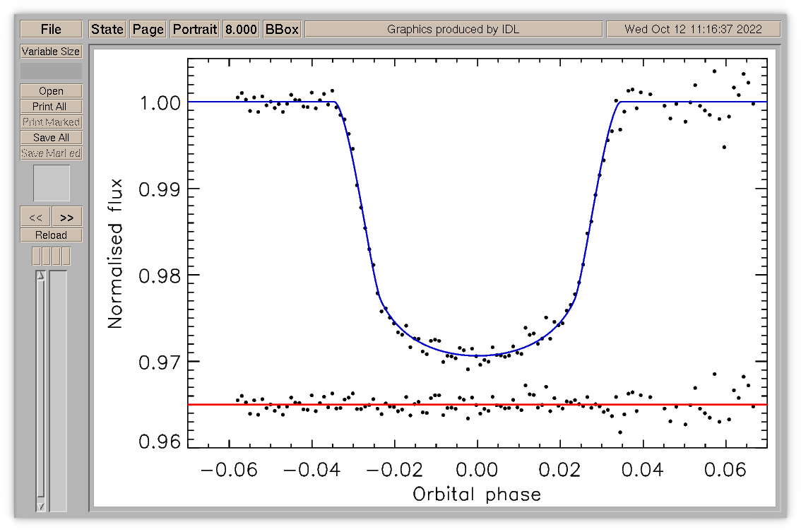
Task: Click the greyed-out Print Marked button
Action: coord(51,122)
